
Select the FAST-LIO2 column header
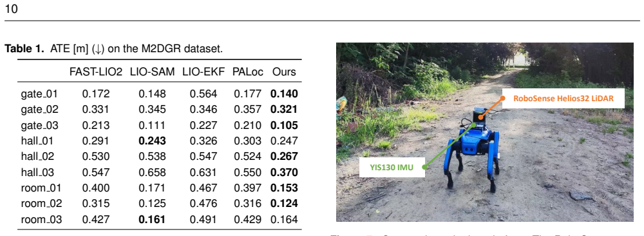pyautogui.click(x=96, y=72)
